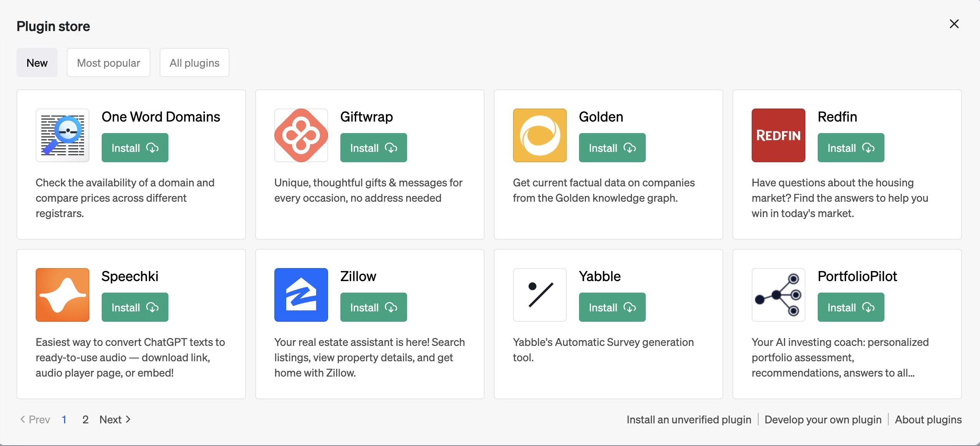
Task: Install the One Word Domains plugin
Action: click(x=135, y=148)
